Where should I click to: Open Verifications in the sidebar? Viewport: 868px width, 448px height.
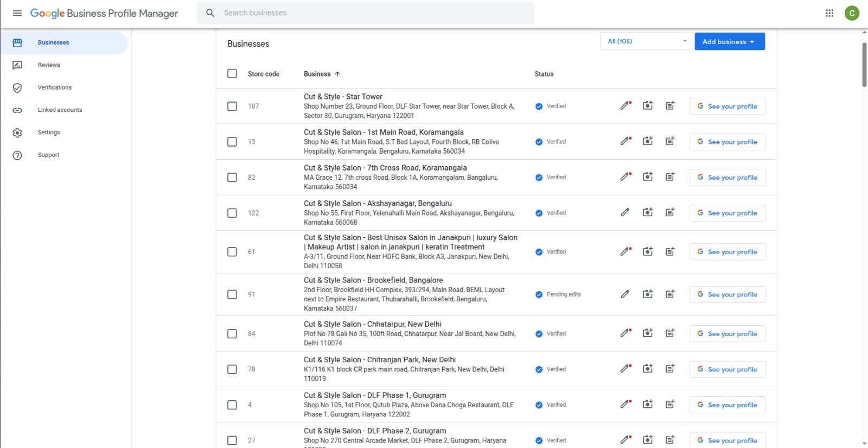[x=54, y=87]
